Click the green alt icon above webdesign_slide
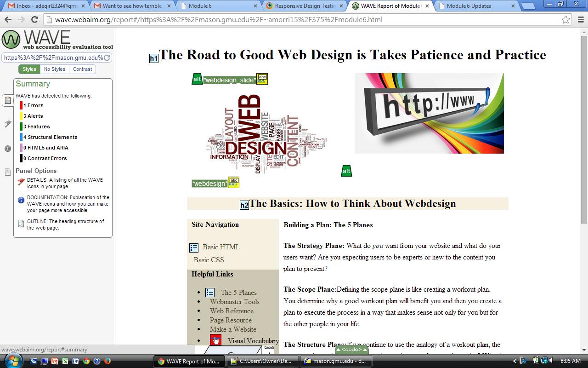The width and height of the screenshot is (588, 368). pos(197,79)
